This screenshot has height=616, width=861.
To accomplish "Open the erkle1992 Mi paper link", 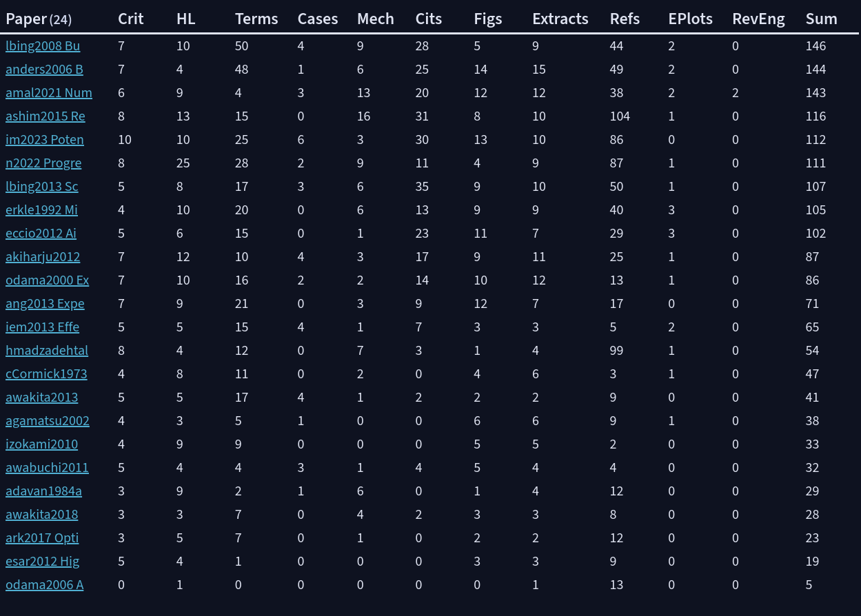I will click(41, 210).
